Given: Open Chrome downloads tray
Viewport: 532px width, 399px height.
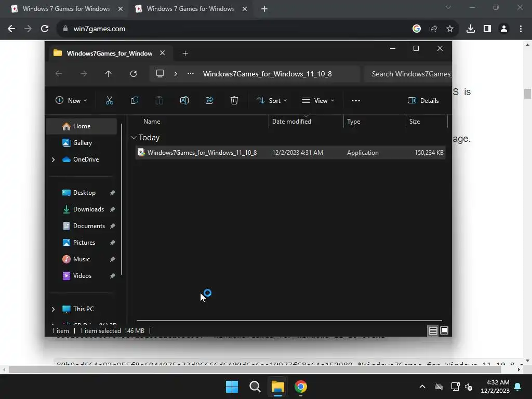Looking at the screenshot, I should click(470, 29).
